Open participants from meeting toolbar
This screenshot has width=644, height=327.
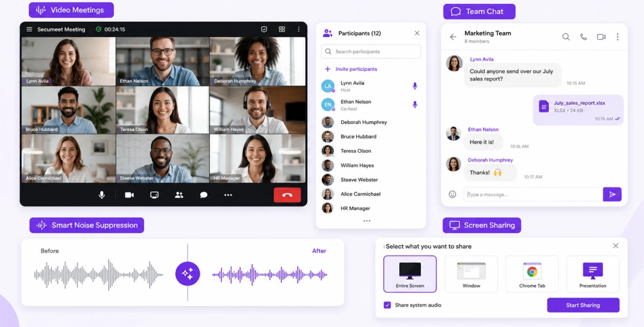pos(179,195)
